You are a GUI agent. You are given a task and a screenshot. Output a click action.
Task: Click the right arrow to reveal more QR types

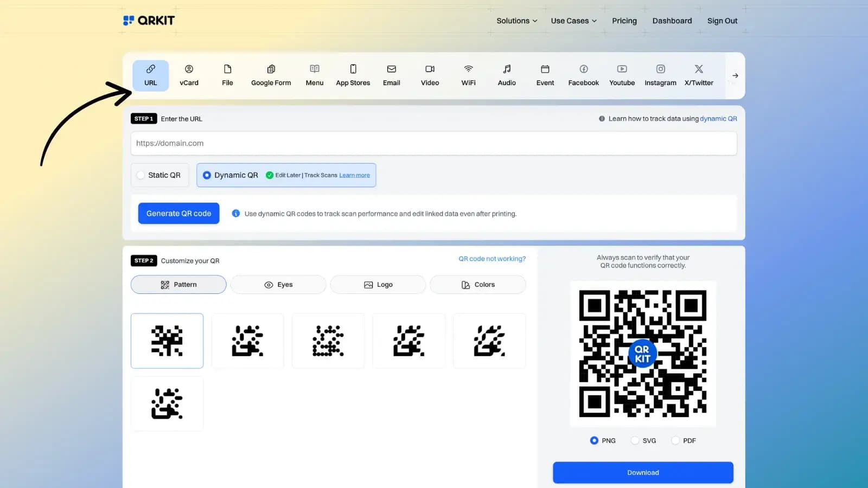735,75
